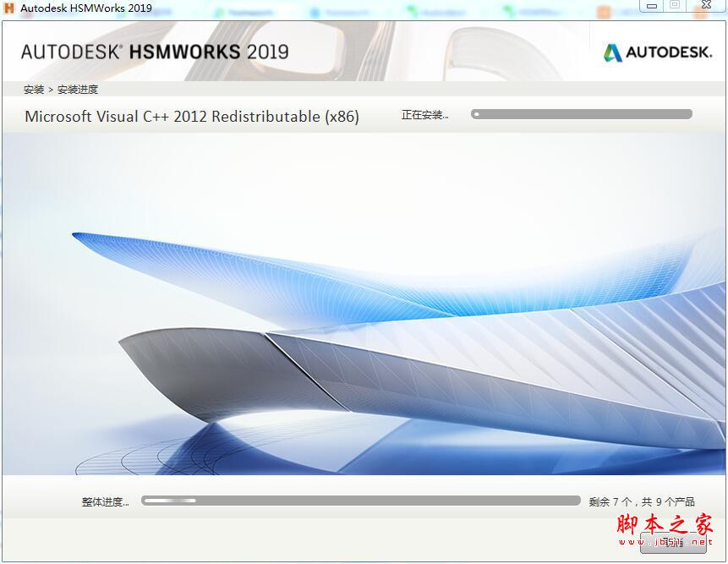Minimize the Autodesk HSMWorks 2019 window
The height and width of the screenshot is (564, 728).
(650, 6)
